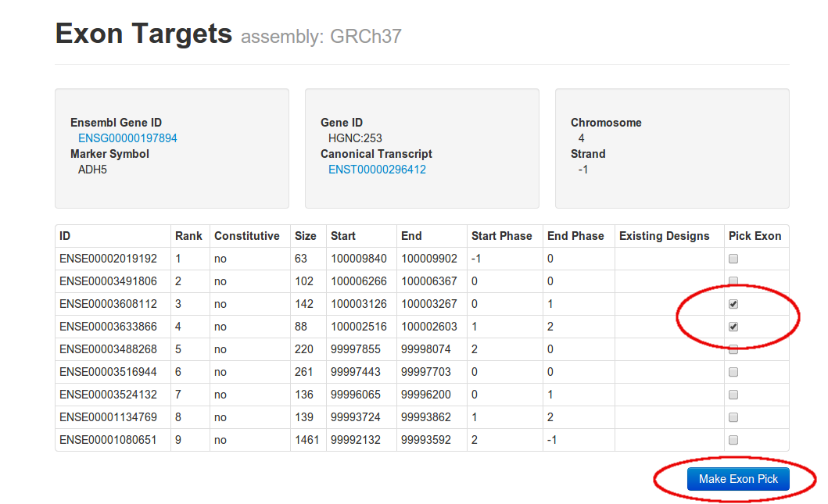
Task: Tick the checkbox for exon ENSE00002019192
Action: click(x=733, y=259)
